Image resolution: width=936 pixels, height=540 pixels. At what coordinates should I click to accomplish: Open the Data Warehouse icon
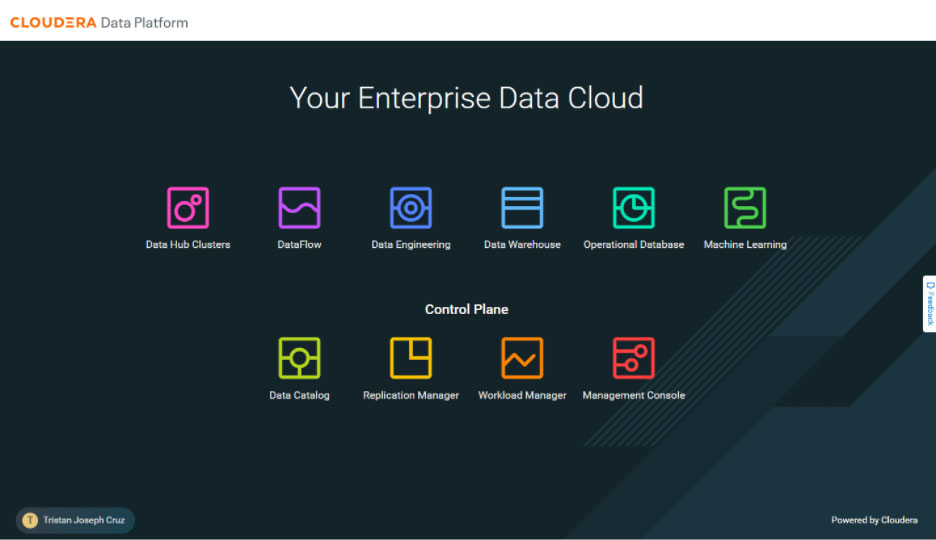pyautogui.click(x=522, y=208)
